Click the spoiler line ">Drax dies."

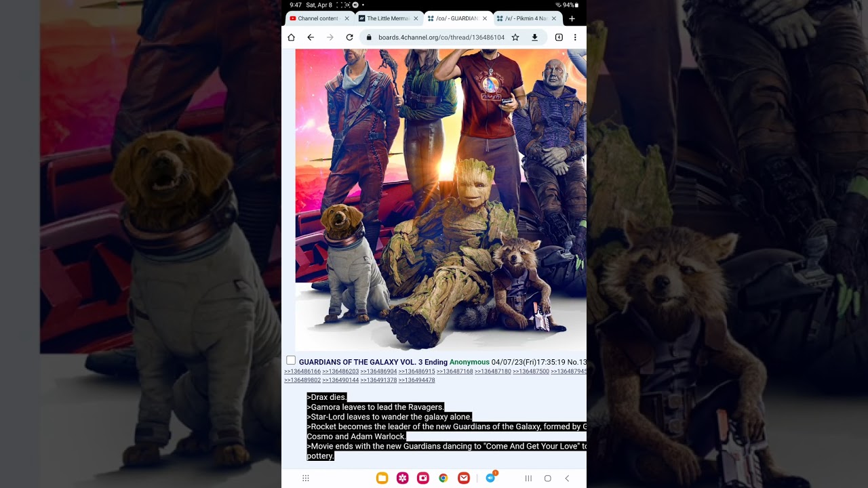pyautogui.click(x=327, y=397)
